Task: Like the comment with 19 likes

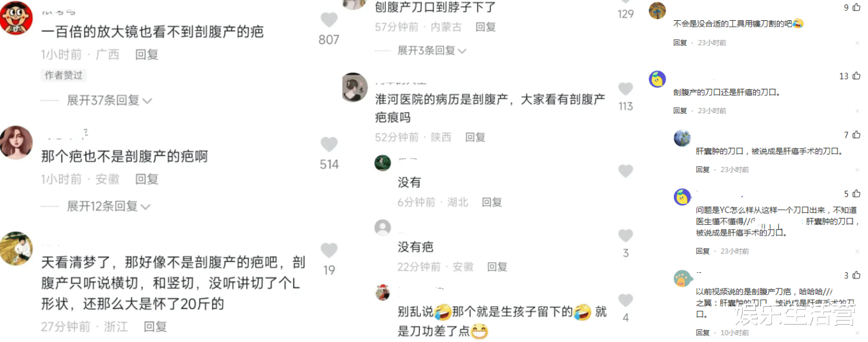Action: coord(329,250)
